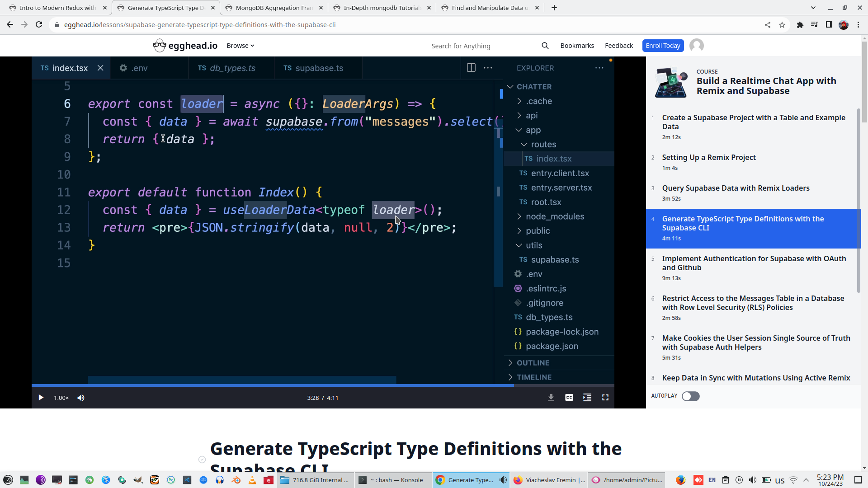The height and width of the screenshot is (488, 868).
Task: Click the search magnifier icon
Action: [545, 46]
